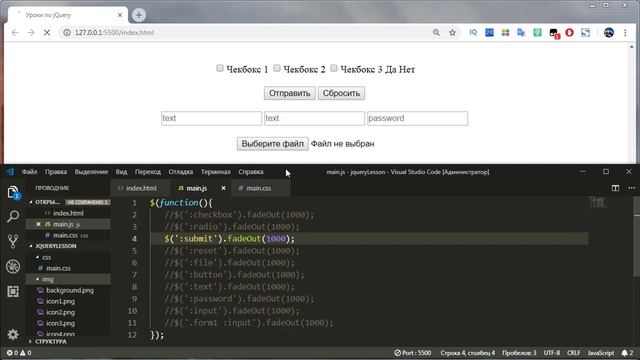This screenshot has height=360, width=640.
Task: Open the Chrome three-dot menu
Action: pos(625,33)
